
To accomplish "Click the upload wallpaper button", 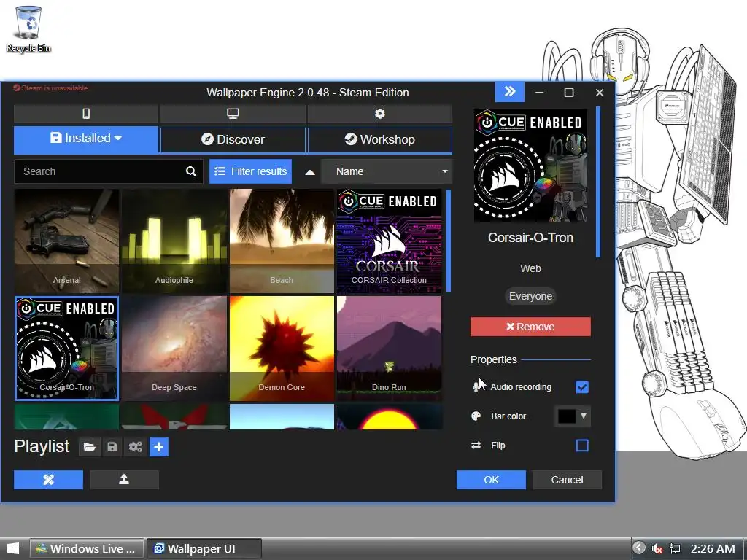I will click(x=124, y=480).
